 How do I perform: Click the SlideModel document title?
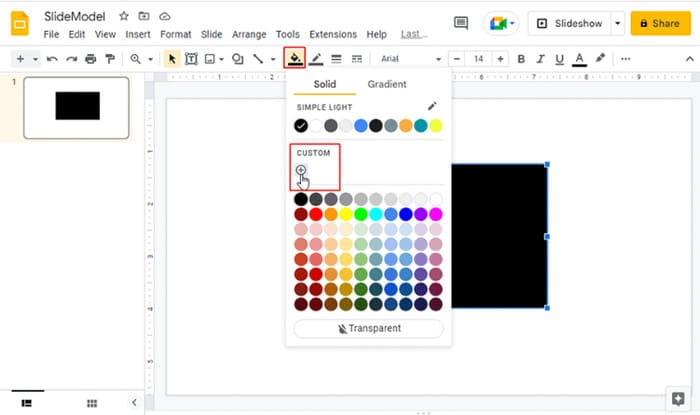click(75, 17)
